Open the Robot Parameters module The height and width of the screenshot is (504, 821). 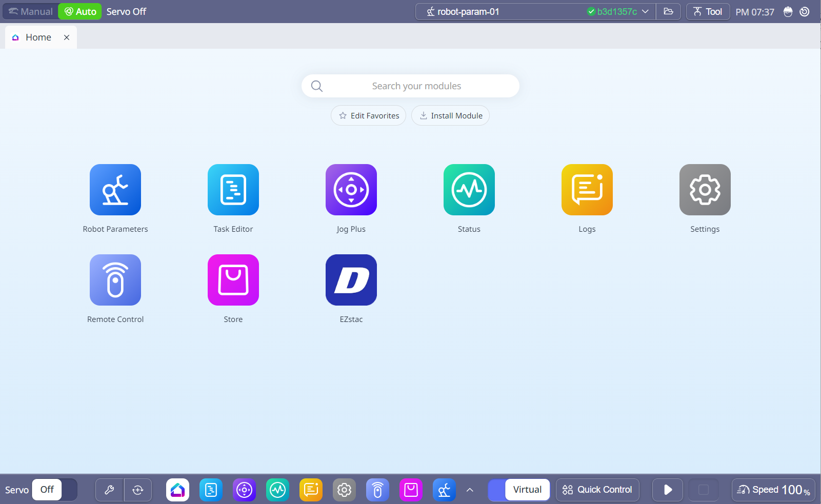tap(115, 190)
